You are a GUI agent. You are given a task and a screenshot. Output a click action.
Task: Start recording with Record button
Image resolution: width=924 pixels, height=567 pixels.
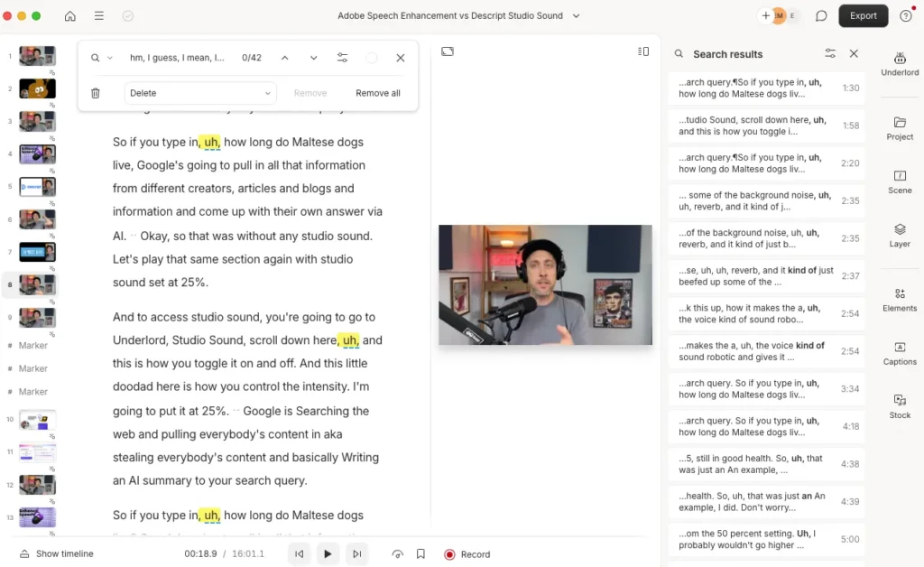[467, 554]
